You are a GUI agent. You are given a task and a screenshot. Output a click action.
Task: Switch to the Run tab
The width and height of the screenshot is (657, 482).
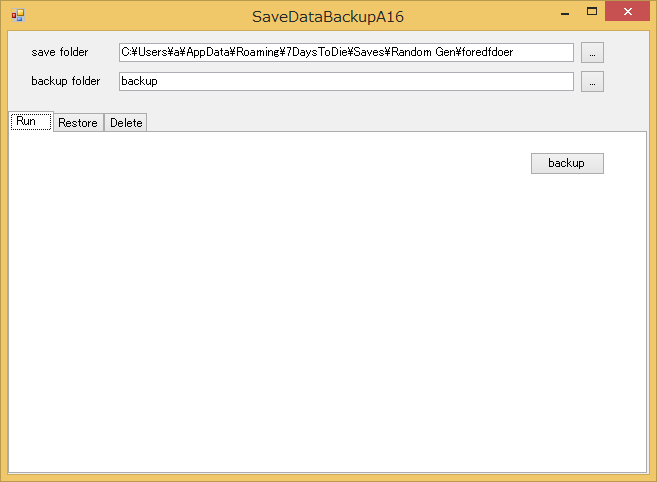pyautogui.click(x=31, y=122)
